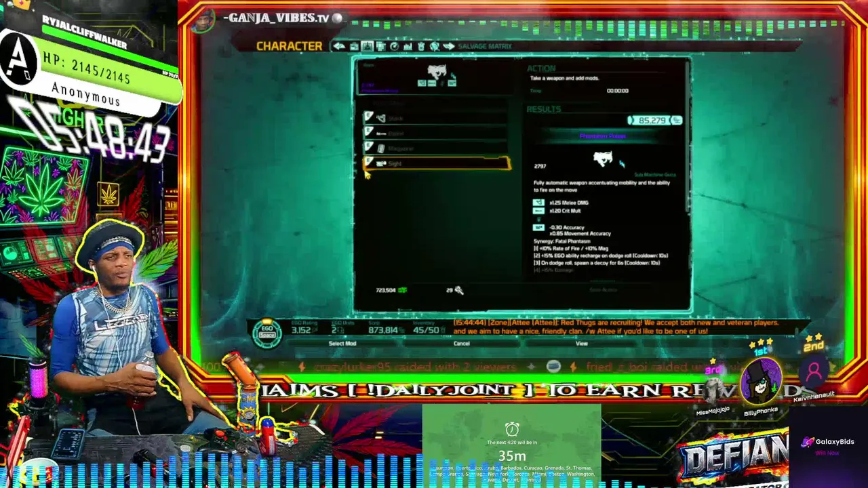
Task: Click the GalaxyBids logo
Action: 829,443
